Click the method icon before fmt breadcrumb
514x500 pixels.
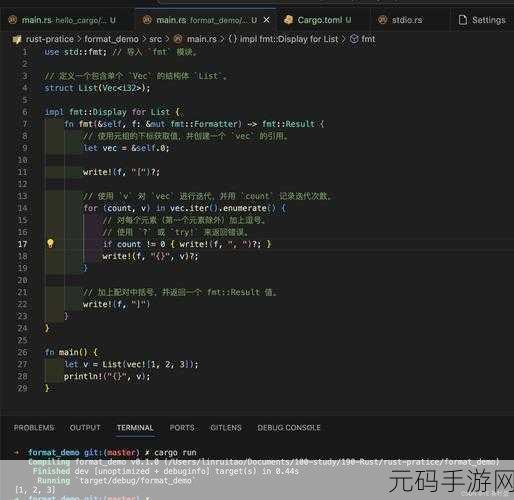coord(354,39)
